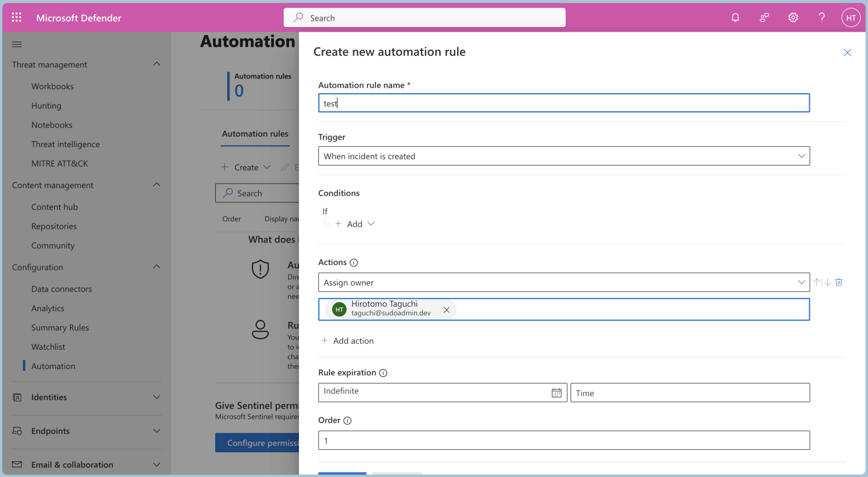Click the info icon beside Order
Screen dimensions: 868x477
[x=348, y=420]
